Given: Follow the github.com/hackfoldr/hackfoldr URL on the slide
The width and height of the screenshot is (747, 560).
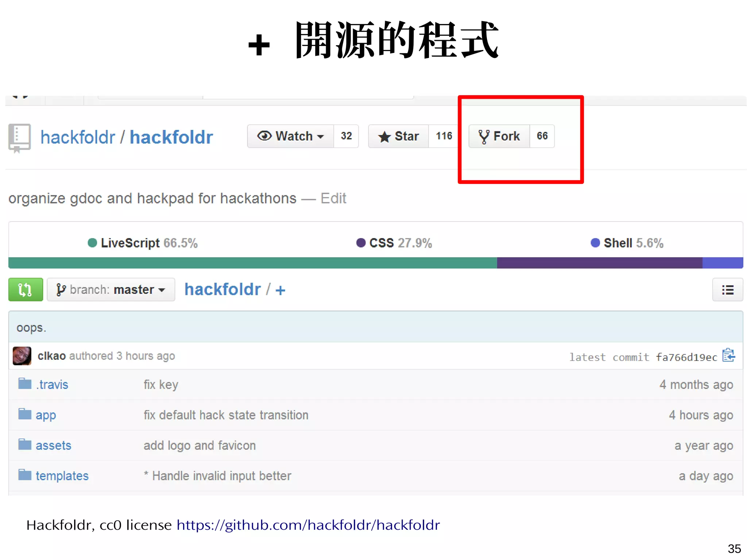Looking at the screenshot, I should click(308, 525).
